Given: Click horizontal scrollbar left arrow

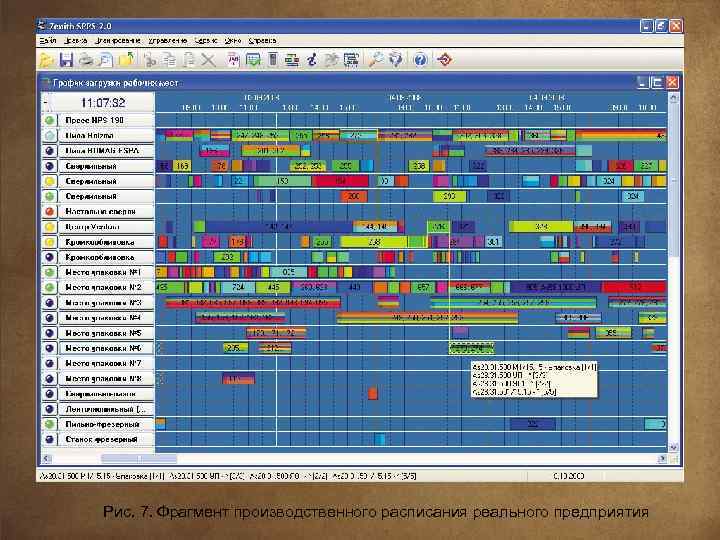Looking at the screenshot, I should tap(46, 458).
